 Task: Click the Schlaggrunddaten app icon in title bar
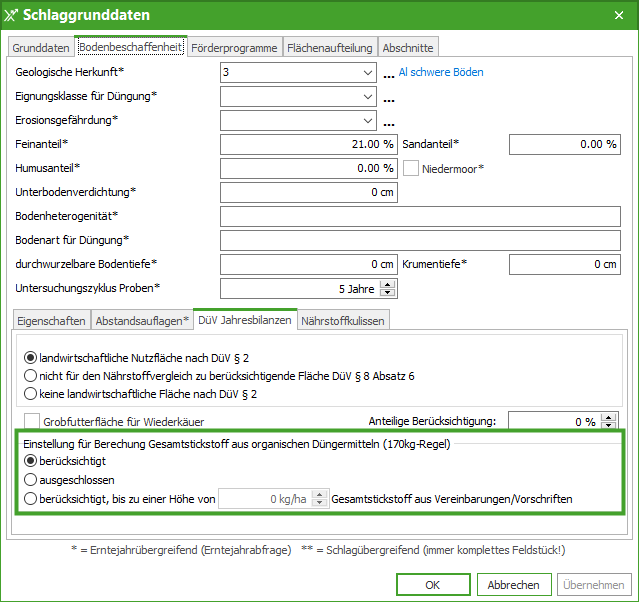pos(11,15)
